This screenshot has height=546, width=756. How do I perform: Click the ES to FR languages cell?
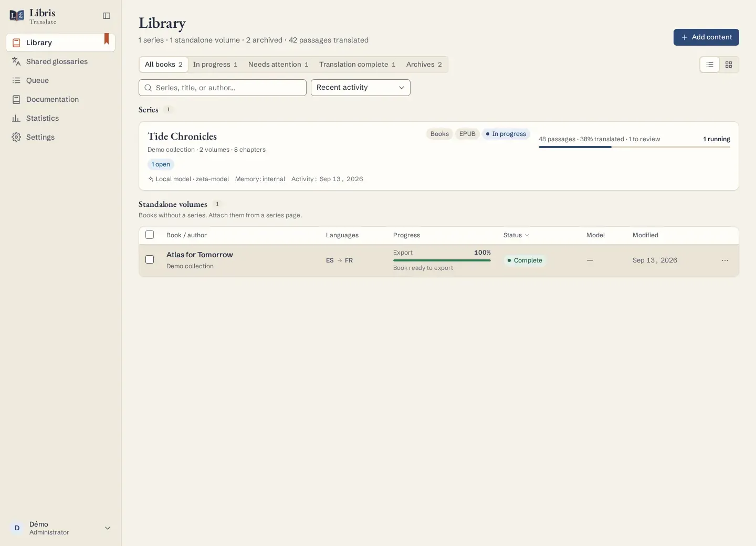coord(339,260)
